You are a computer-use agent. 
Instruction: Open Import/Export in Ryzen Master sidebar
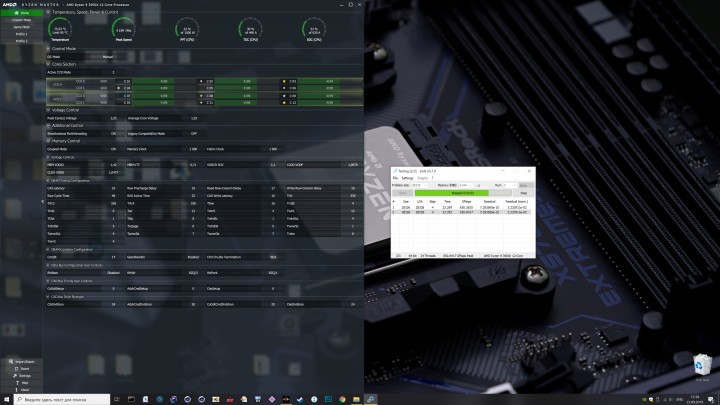(22, 362)
